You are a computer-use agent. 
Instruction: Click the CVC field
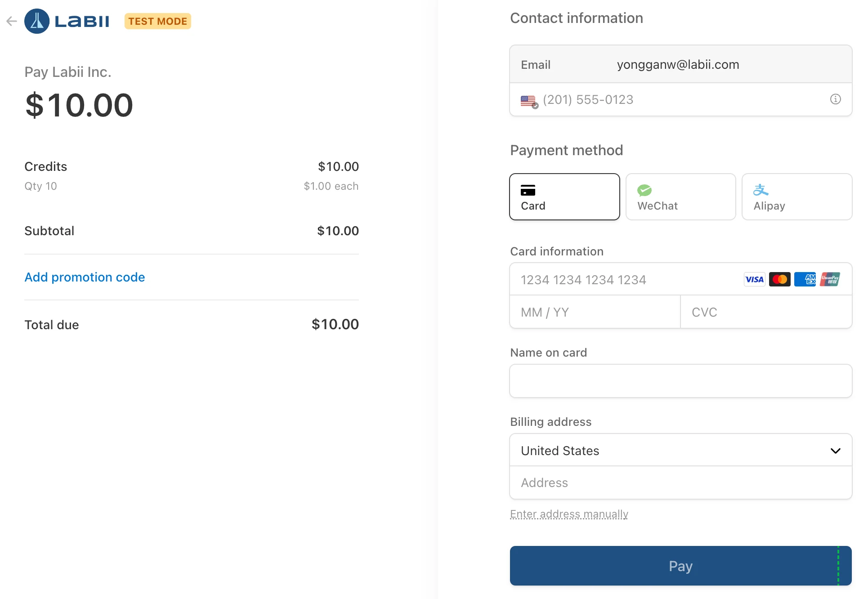point(766,312)
